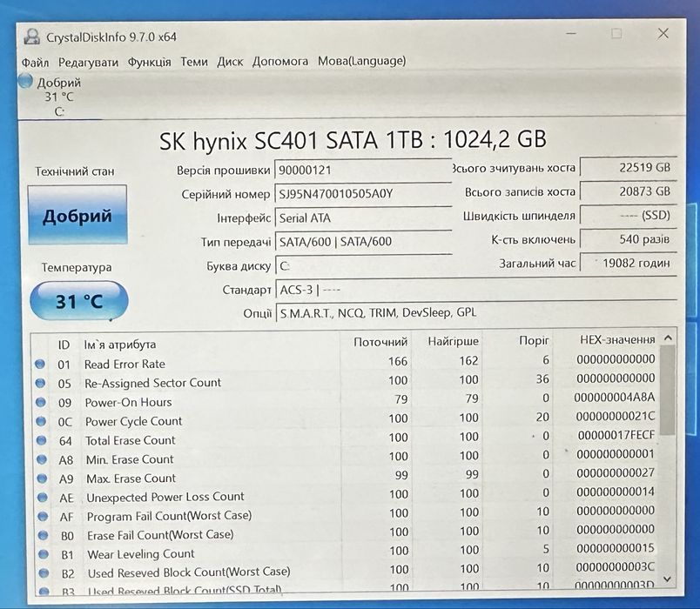
Task: Open the Файл menu
Action: click(x=35, y=62)
